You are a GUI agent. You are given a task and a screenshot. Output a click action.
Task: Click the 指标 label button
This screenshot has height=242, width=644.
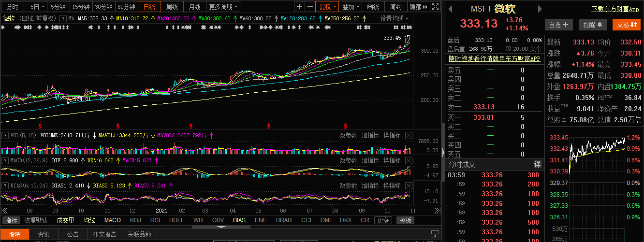10,220
